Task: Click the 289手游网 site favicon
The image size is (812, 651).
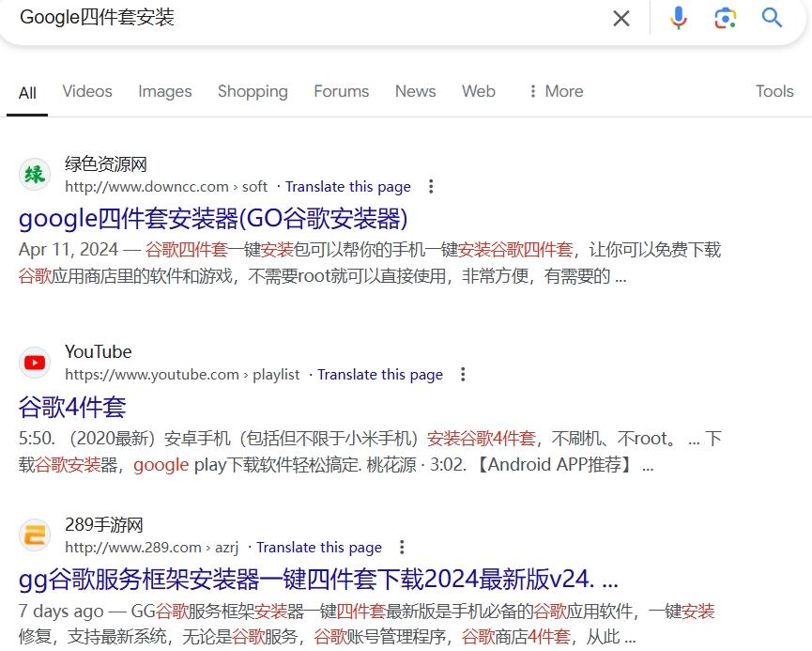Action: point(35,535)
